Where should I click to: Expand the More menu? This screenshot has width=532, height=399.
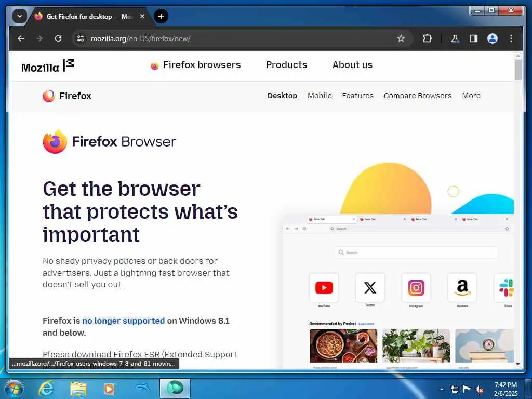[x=471, y=96]
